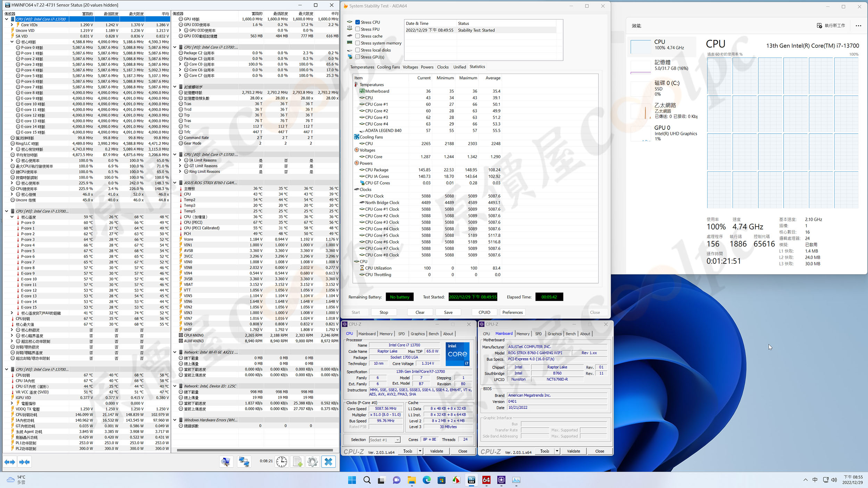
Task: Click the PL1功率限制 row in HWiNFO
Action: pos(87,443)
